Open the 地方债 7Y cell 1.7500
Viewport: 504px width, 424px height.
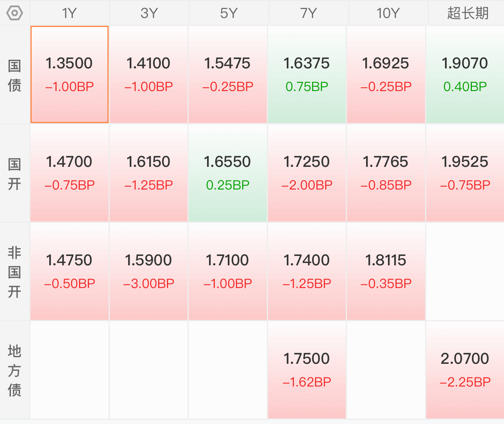307,370
